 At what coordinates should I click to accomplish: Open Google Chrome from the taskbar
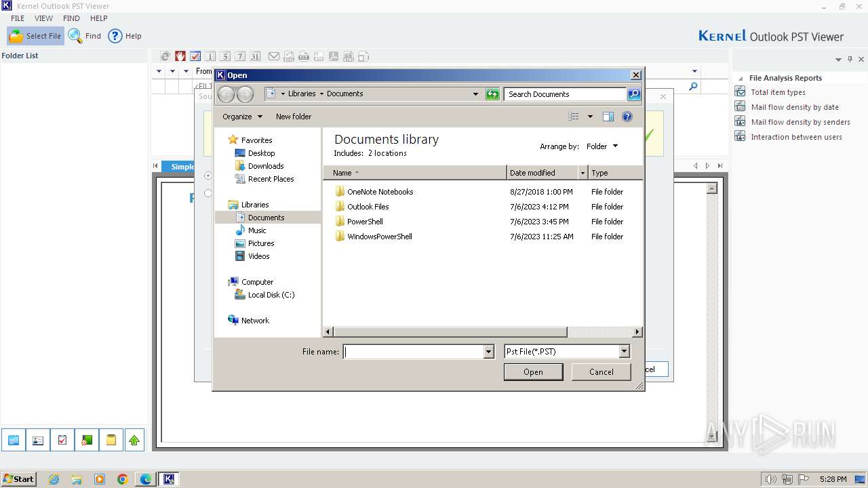(x=123, y=479)
